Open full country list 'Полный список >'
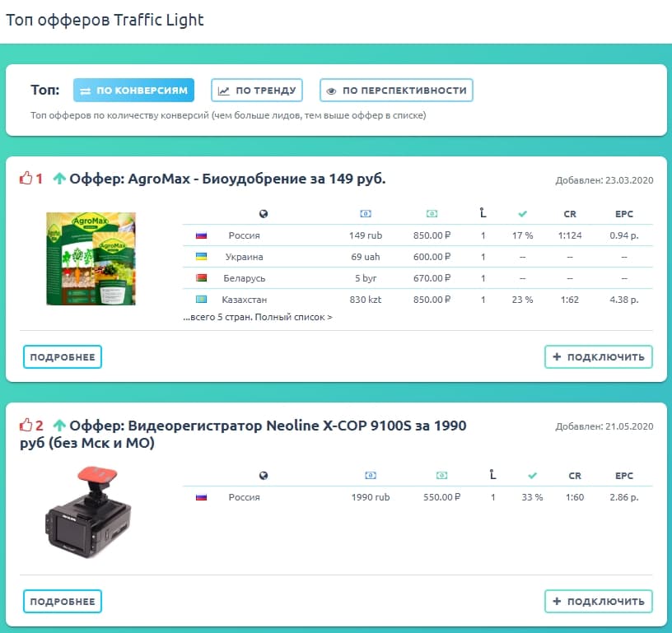Viewport: 672px width, 633px height. point(293,318)
